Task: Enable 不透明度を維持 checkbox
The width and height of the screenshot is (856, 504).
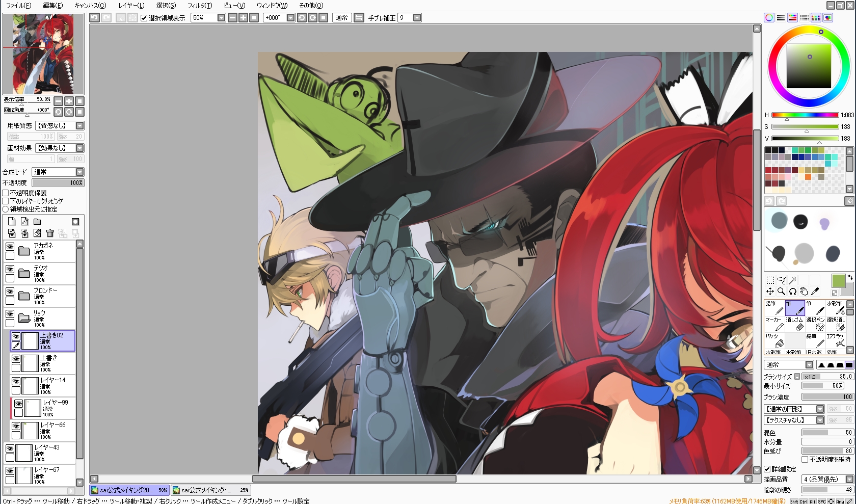Action: (x=805, y=459)
